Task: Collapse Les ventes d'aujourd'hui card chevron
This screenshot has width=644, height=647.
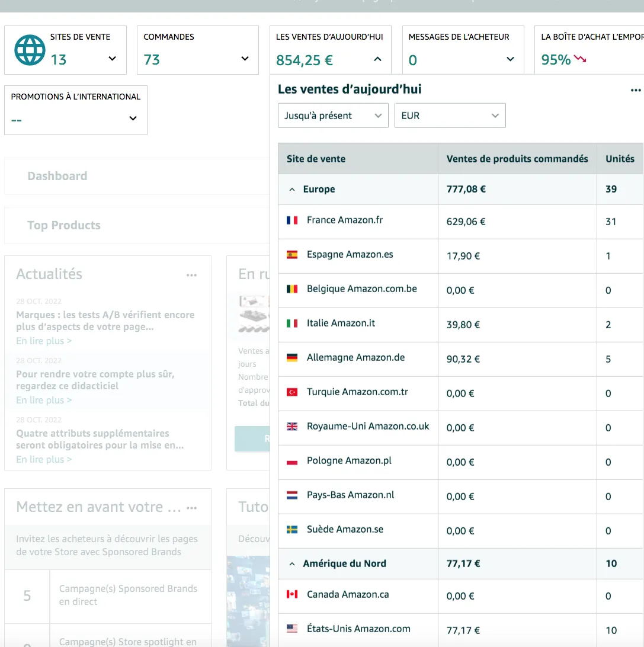Action: pos(377,59)
